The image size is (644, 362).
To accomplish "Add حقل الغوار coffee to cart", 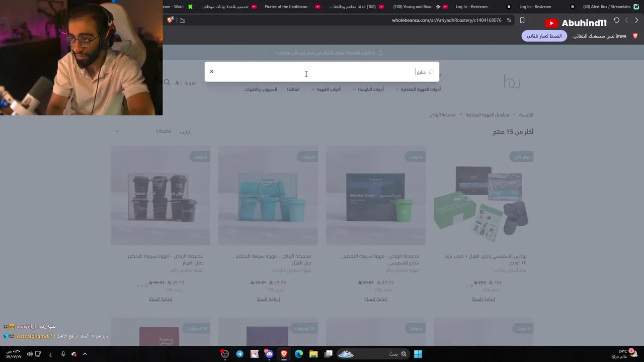I will (160, 299).
